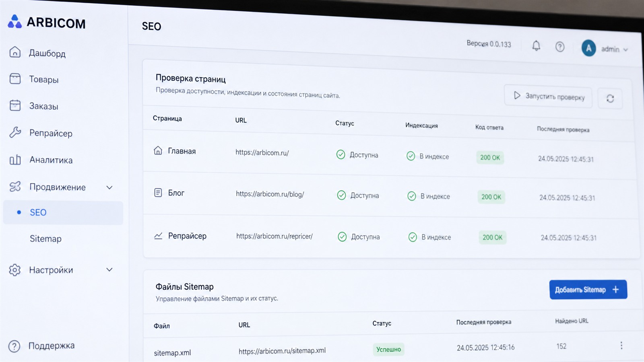Click 152 found URL value

561,346
